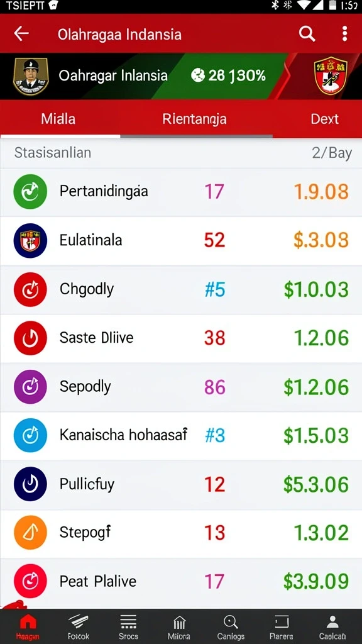Tap the Saste Dliive power icon
The height and width of the screenshot is (644, 362).
pos(30,338)
